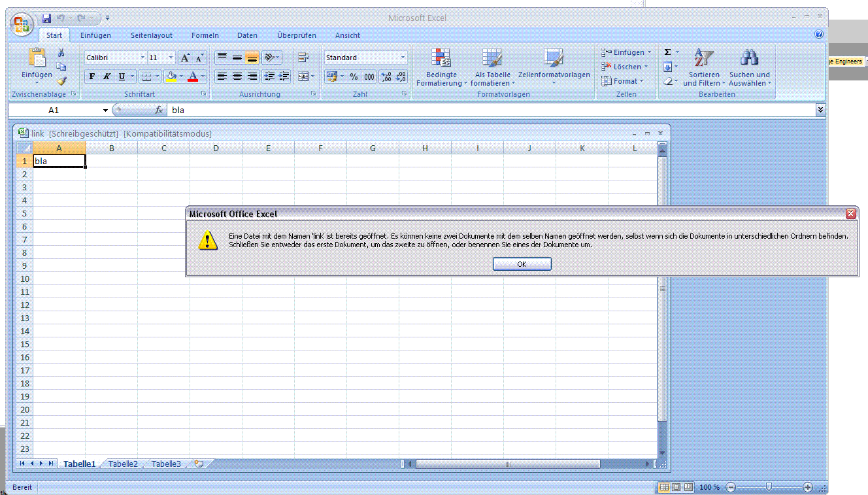The image size is (868, 495).
Task: Click Format in Zellen group
Action: tap(623, 81)
